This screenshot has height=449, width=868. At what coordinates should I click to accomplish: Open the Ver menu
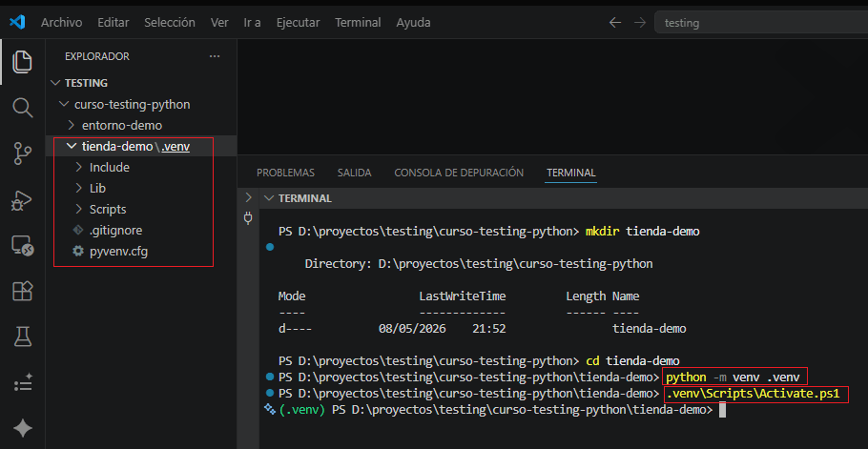pyautogui.click(x=219, y=23)
